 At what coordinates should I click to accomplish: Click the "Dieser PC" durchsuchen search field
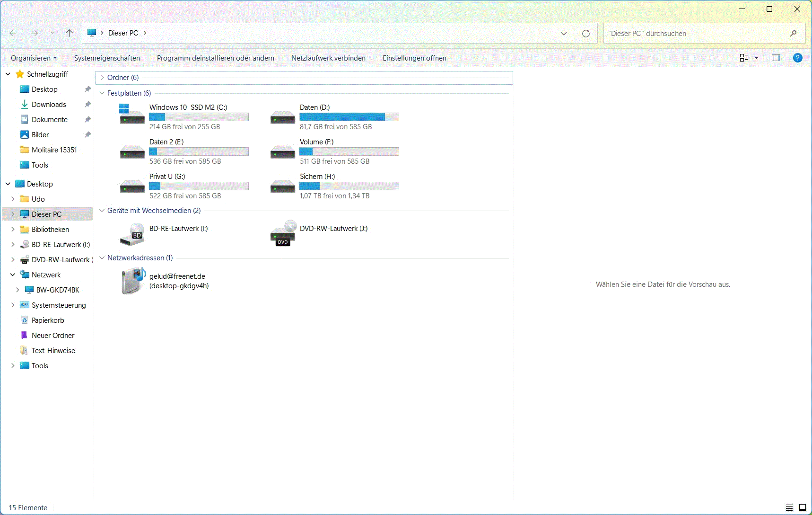click(695, 34)
